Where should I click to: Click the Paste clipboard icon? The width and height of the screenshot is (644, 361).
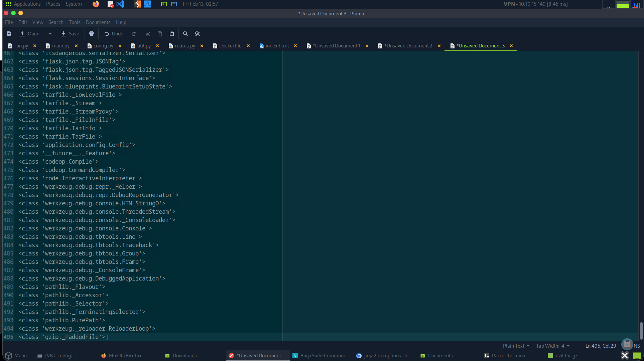click(x=172, y=34)
